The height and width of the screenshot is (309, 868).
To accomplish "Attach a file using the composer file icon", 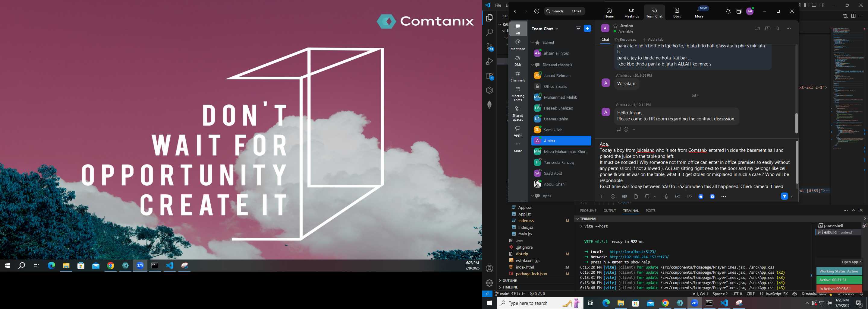I will pos(636,196).
